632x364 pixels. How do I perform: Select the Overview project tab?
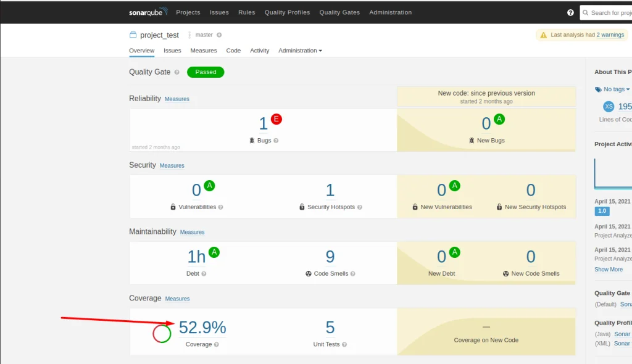(x=141, y=51)
